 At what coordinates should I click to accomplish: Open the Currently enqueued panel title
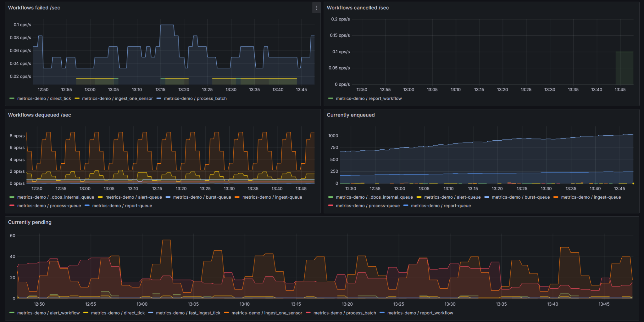click(x=351, y=115)
